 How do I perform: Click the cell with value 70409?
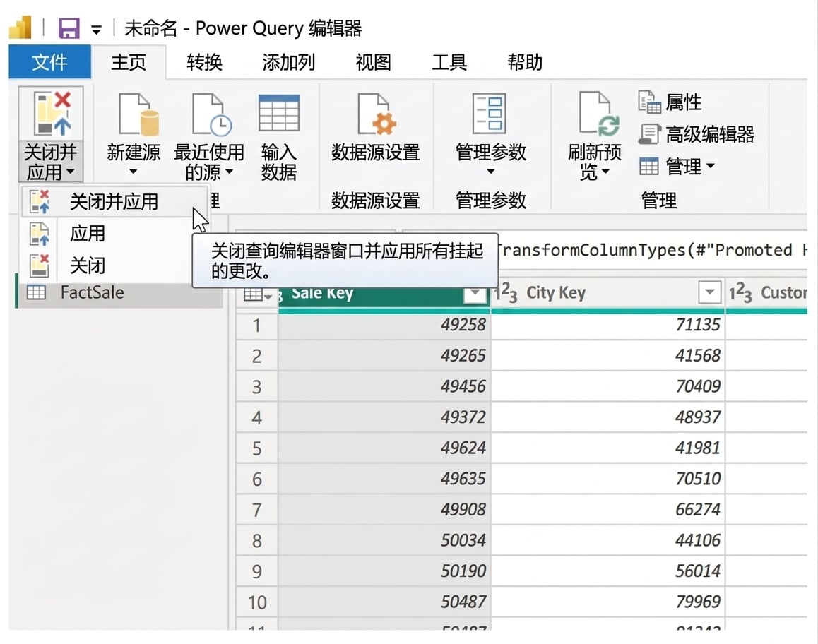click(607, 386)
